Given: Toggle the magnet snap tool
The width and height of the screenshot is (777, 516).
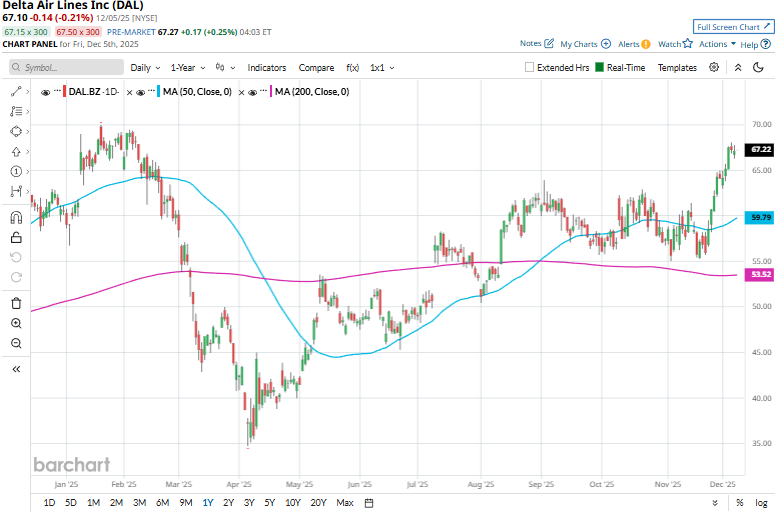Looking at the screenshot, I should [16, 217].
